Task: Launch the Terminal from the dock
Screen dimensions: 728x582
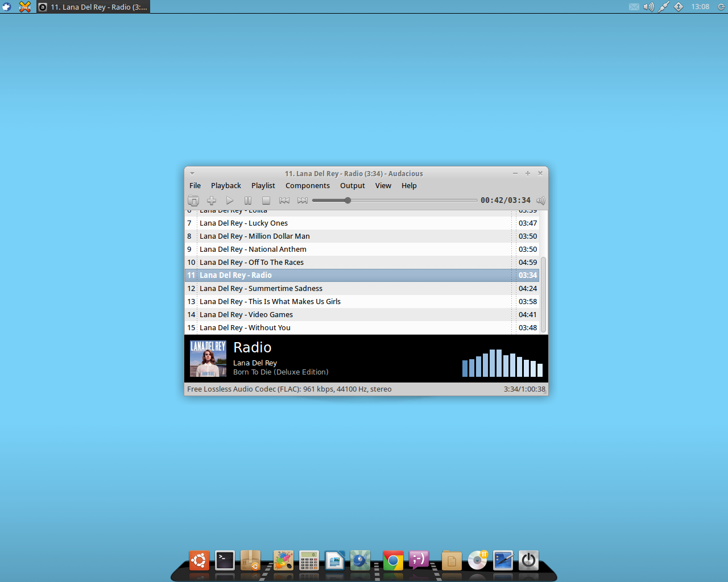Action: coord(225,561)
